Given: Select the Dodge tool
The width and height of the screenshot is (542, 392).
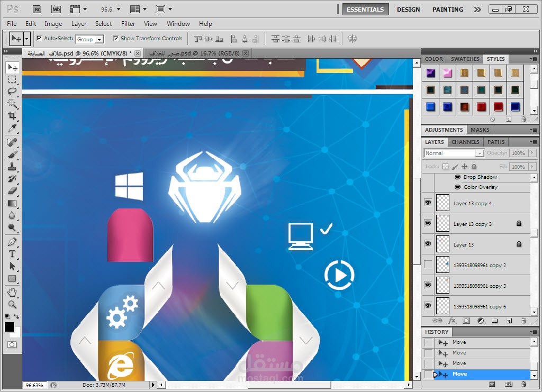Looking at the screenshot, I should (13, 227).
